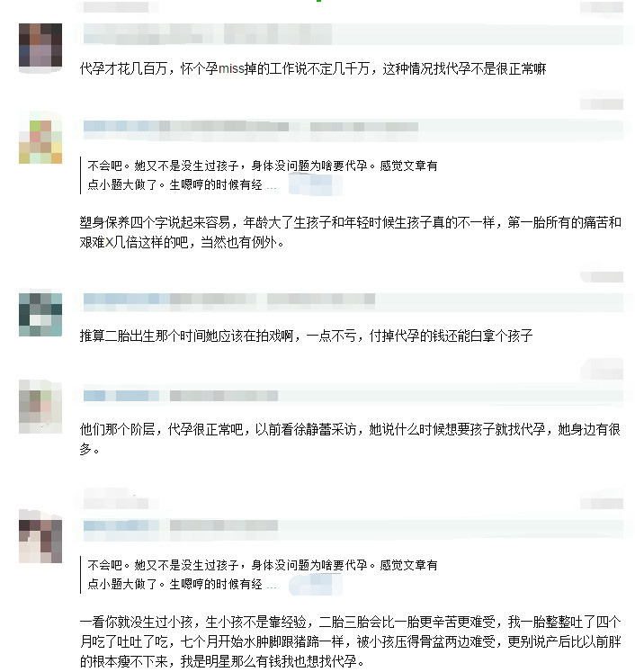Open blurred username above 代孕才花几百万 comment

(x=208, y=34)
